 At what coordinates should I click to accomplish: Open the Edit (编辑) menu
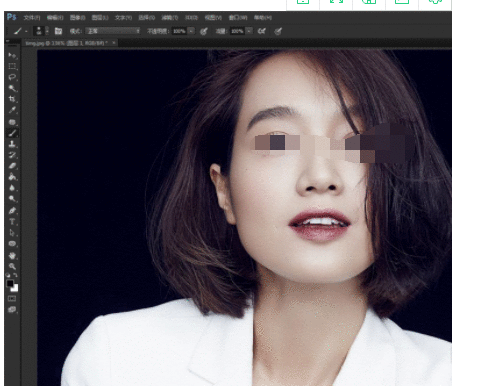[x=55, y=18]
